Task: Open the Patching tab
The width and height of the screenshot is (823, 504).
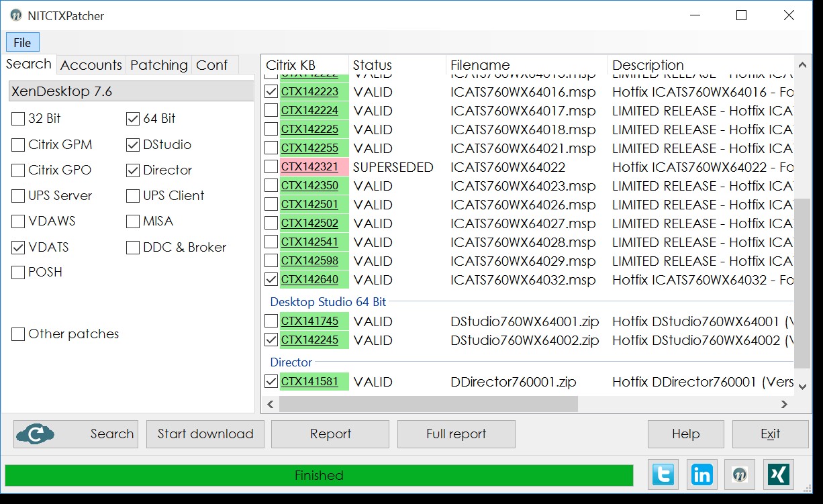Action: (x=159, y=65)
